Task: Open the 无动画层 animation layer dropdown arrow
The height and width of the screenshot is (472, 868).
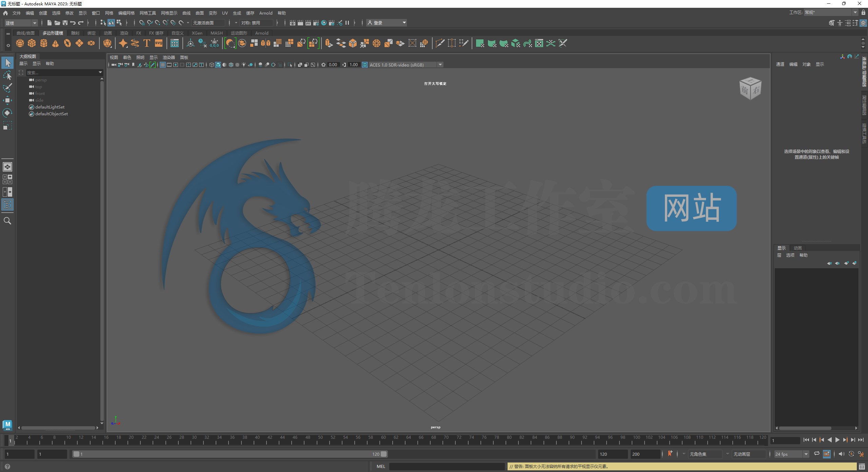Action: [727, 454]
